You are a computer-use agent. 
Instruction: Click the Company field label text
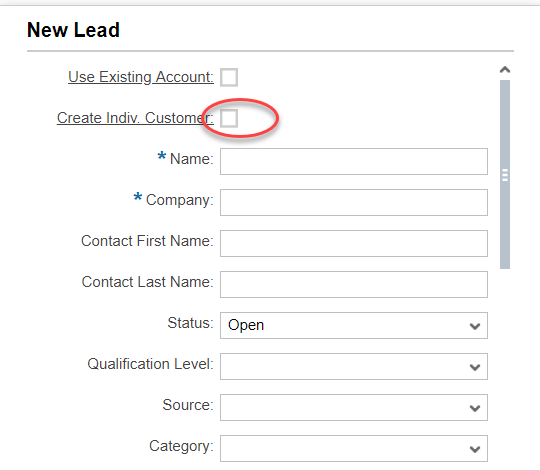(180, 200)
